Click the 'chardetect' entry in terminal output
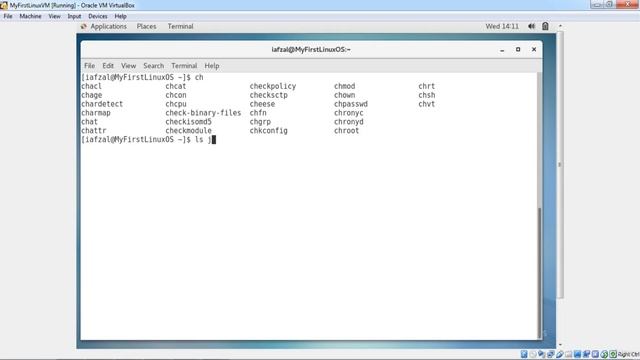The height and width of the screenshot is (360, 640). click(x=102, y=104)
